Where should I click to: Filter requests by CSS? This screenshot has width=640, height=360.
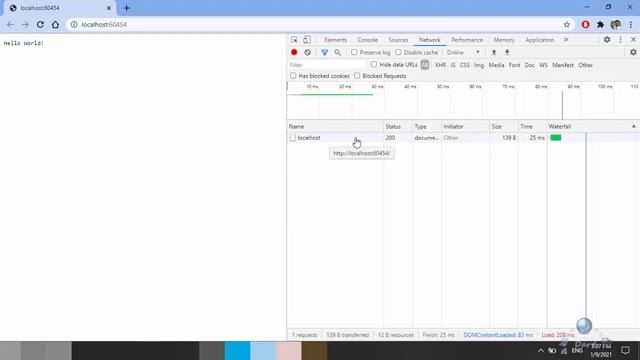[x=465, y=65]
